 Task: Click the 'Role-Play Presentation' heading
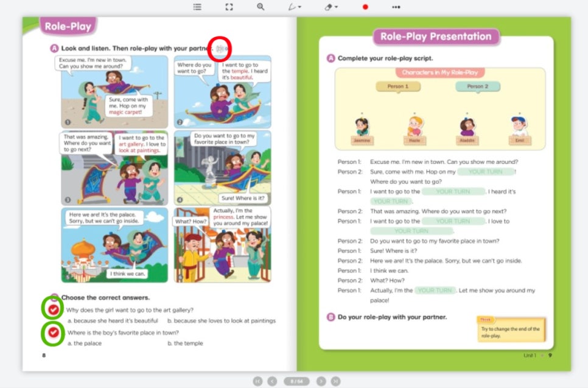coord(436,37)
